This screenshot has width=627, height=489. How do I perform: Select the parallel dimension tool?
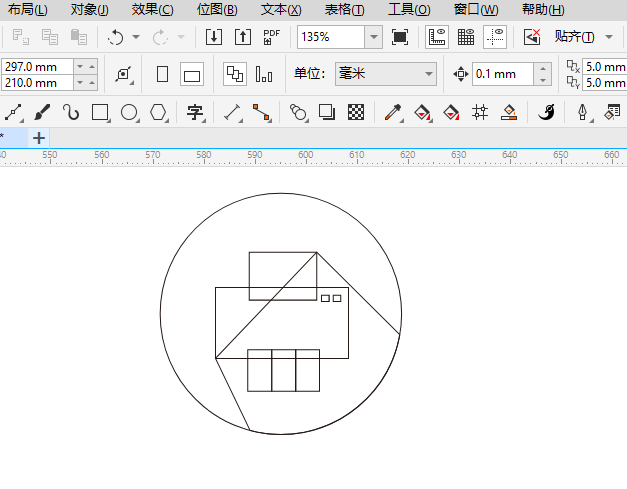233,112
